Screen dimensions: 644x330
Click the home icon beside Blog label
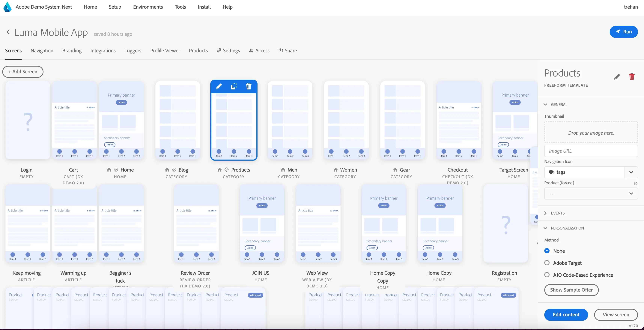coord(167,170)
